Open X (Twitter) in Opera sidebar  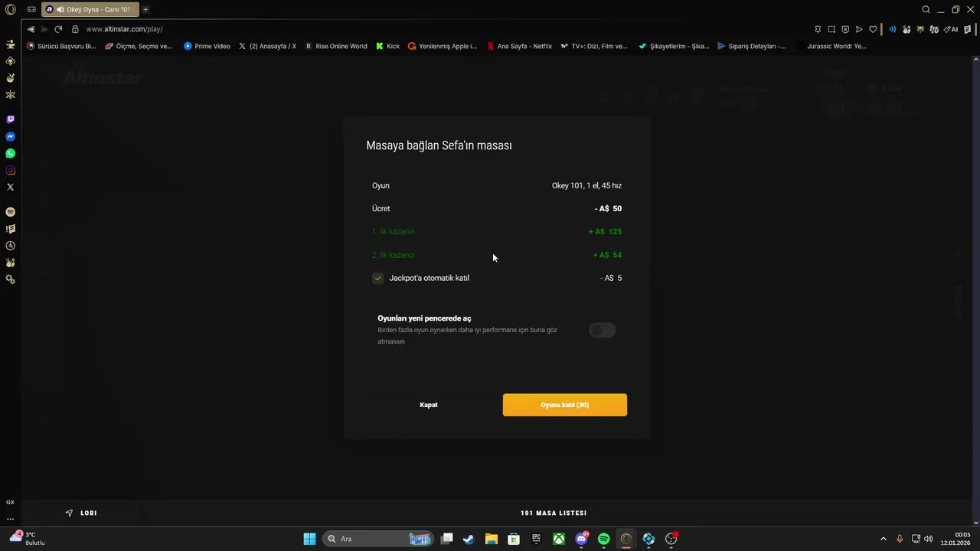click(x=11, y=187)
